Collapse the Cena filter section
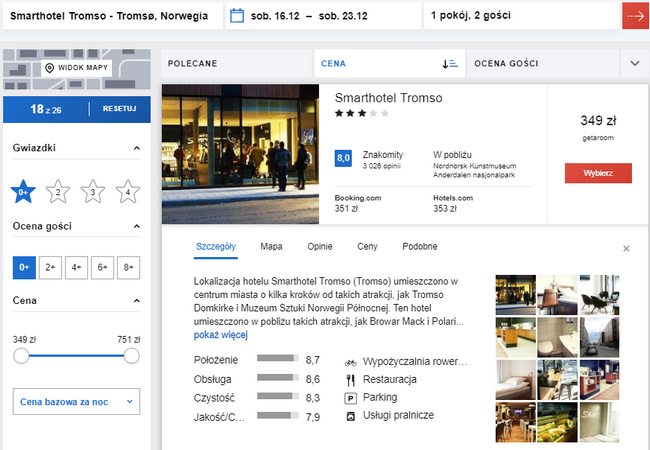This screenshot has width=650, height=450. click(x=136, y=300)
